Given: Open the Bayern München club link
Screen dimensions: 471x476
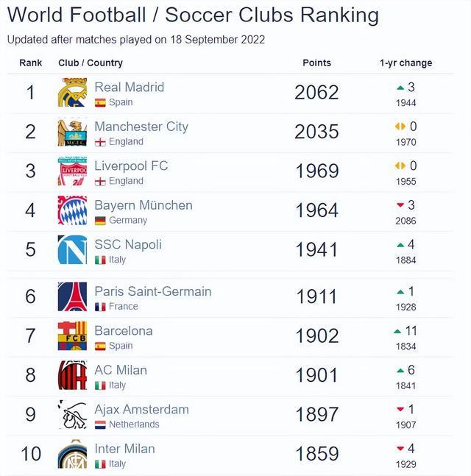Looking at the screenshot, I should [x=144, y=205].
